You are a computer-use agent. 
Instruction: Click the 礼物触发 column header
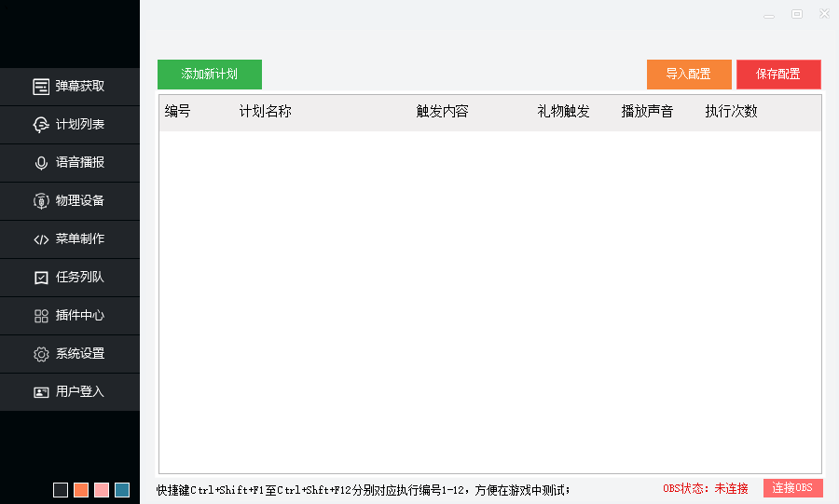(x=563, y=112)
